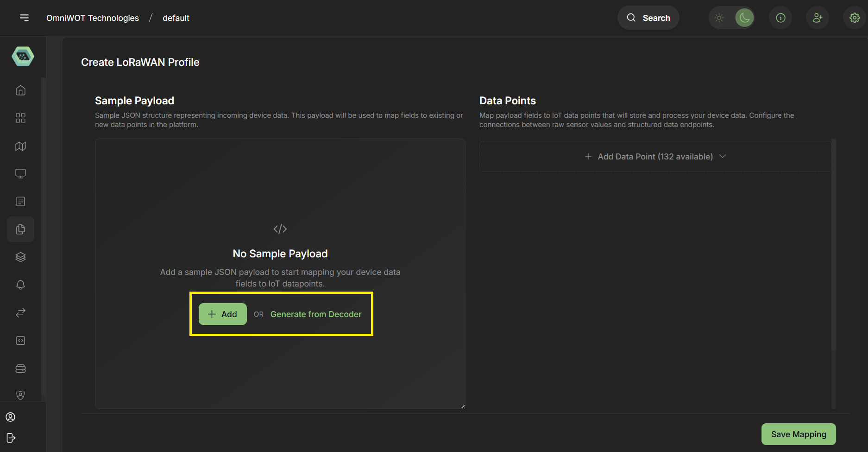The image size is (868, 452).
Task: Open the platform info icon
Action: click(x=780, y=18)
